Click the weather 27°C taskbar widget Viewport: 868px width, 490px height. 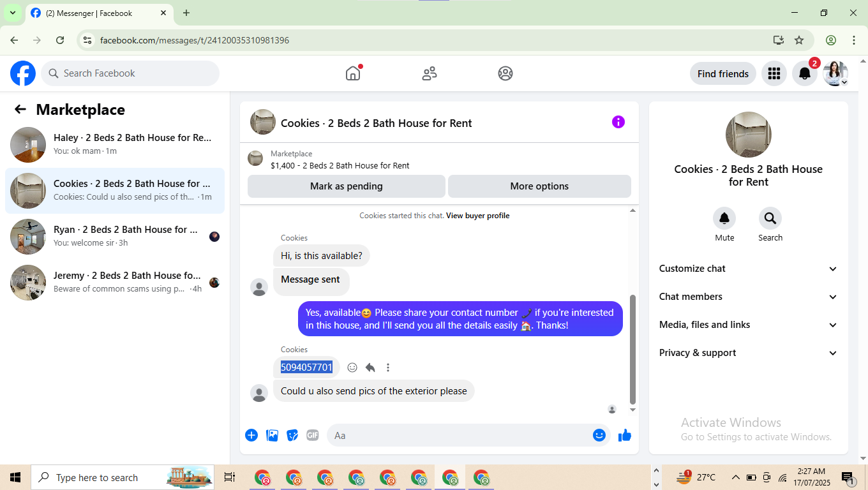coord(696,477)
